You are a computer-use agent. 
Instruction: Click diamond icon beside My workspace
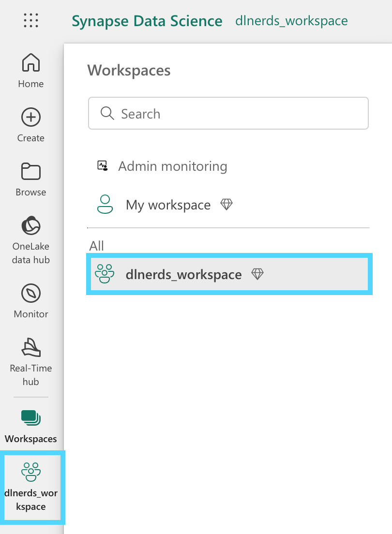[x=226, y=204]
